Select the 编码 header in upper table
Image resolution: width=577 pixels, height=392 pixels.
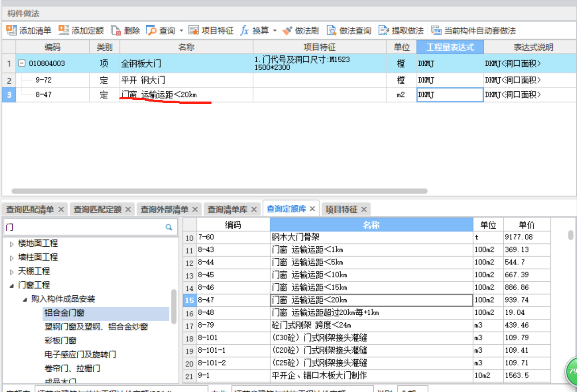pyautogui.click(x=53, y=47)
